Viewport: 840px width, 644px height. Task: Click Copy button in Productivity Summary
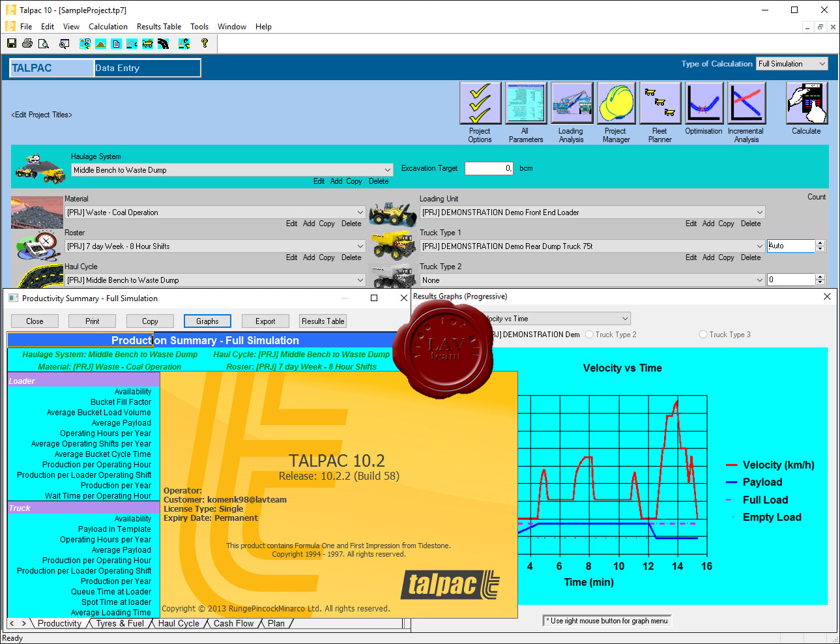pos(150,321)
